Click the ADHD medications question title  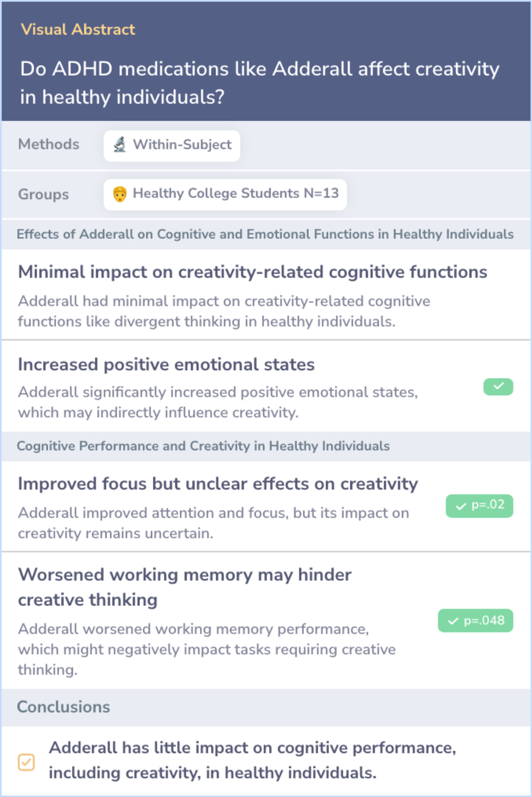coord(260,83)
